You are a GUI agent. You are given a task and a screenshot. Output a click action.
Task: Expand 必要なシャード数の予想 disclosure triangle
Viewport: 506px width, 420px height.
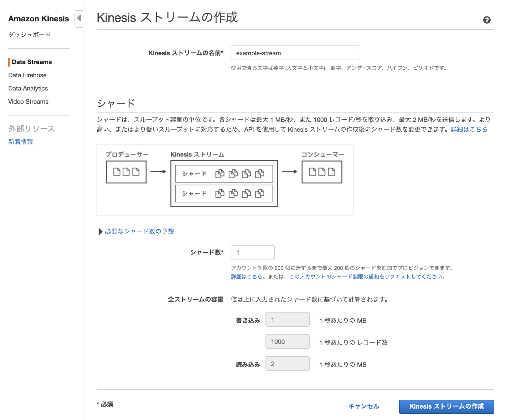139,231
